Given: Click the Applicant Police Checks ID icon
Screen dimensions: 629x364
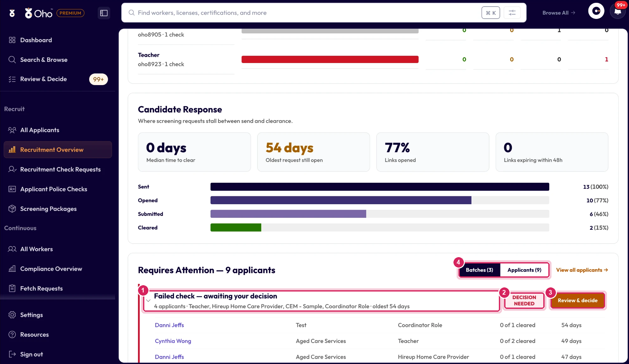Looking at the screenshot, I should 12,189.
